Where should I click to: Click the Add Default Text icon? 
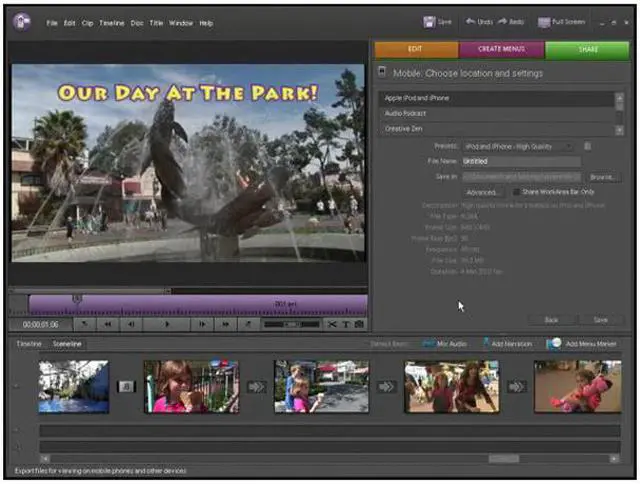tap(345, 324)
